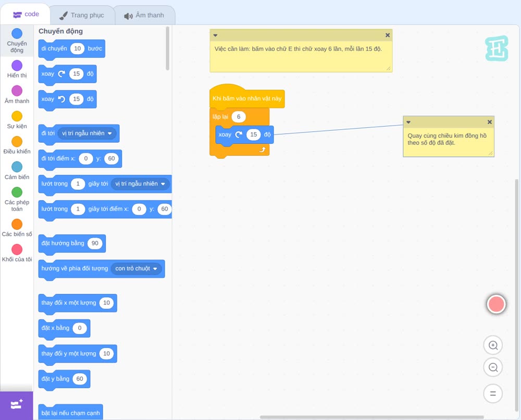Edit the value in 'đặt y bằng' block

(x=80, y=379)
